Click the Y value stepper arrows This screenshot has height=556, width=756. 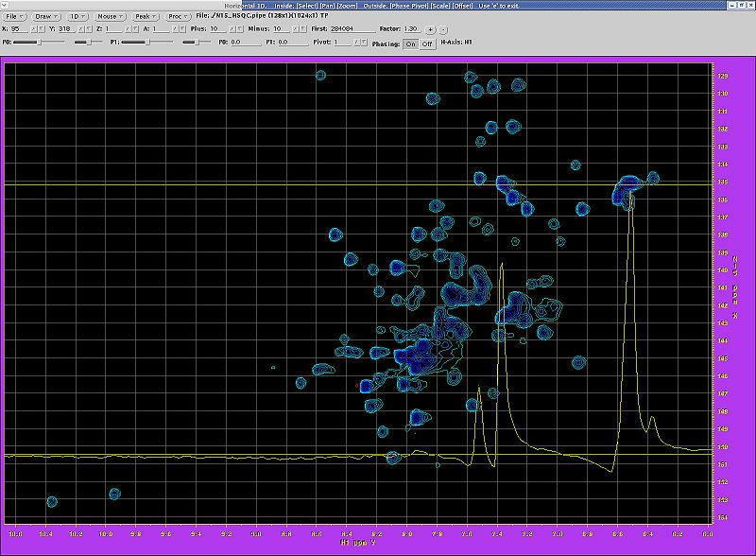coord(83,29)
